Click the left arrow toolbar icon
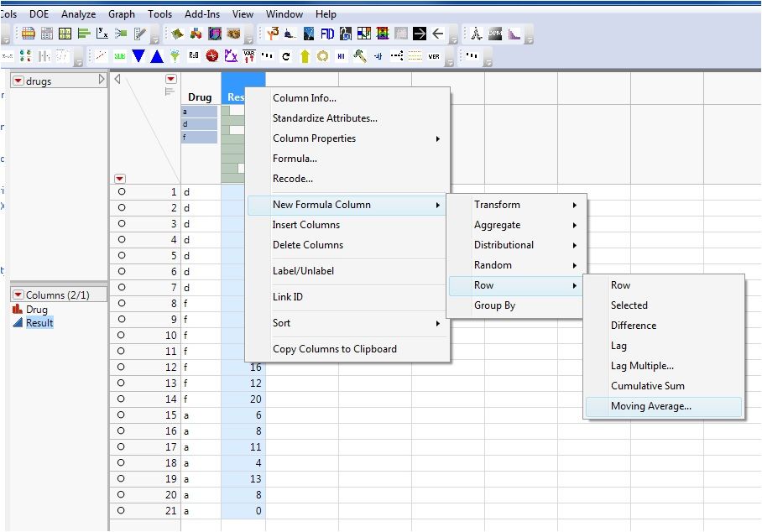The height and width of the screenshot is (532, 762). pyautogui.click(x=438, y=34)
